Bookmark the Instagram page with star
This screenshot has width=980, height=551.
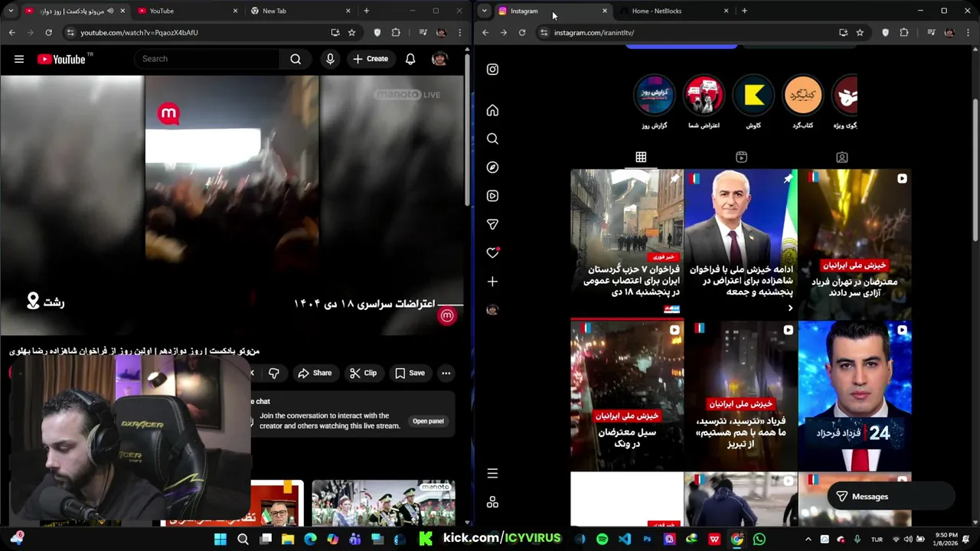tap(860, 32)
